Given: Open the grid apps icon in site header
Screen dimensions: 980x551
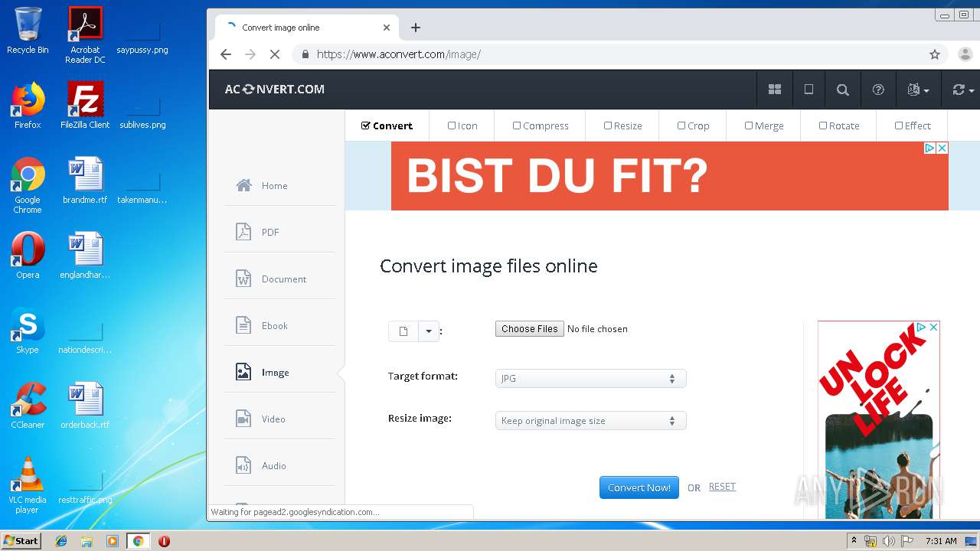Looking at the screenshot, I should pos(775,90).
